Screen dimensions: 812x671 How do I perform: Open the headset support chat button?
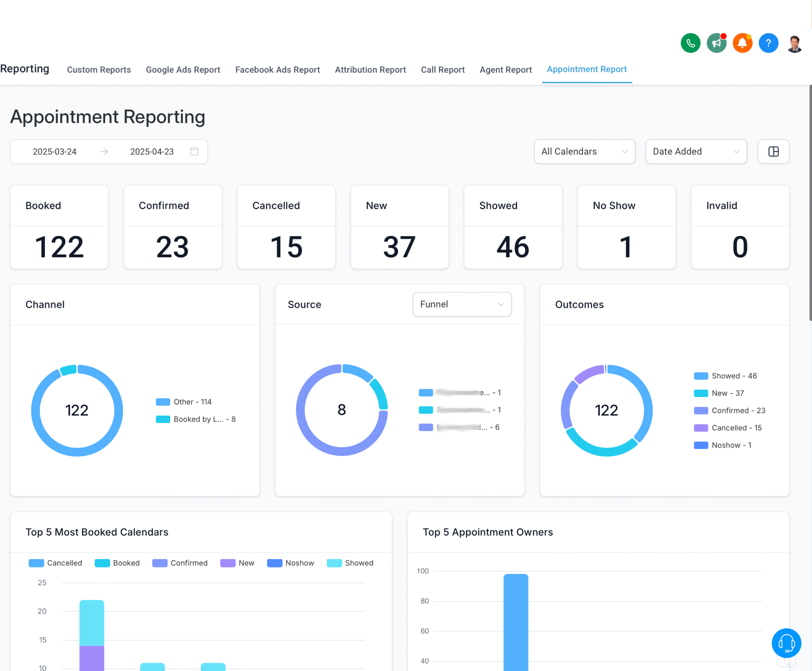[786, 643]
